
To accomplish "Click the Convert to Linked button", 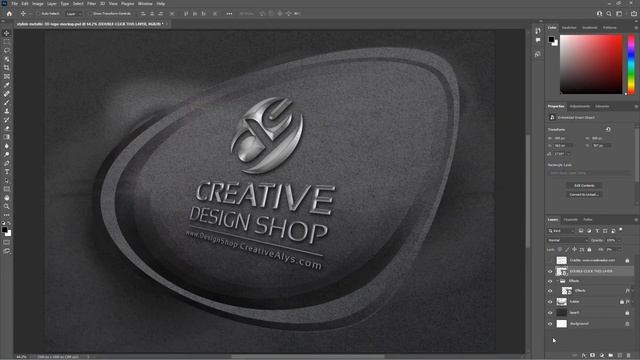I will pyautogui.click(x=584, y=195).
